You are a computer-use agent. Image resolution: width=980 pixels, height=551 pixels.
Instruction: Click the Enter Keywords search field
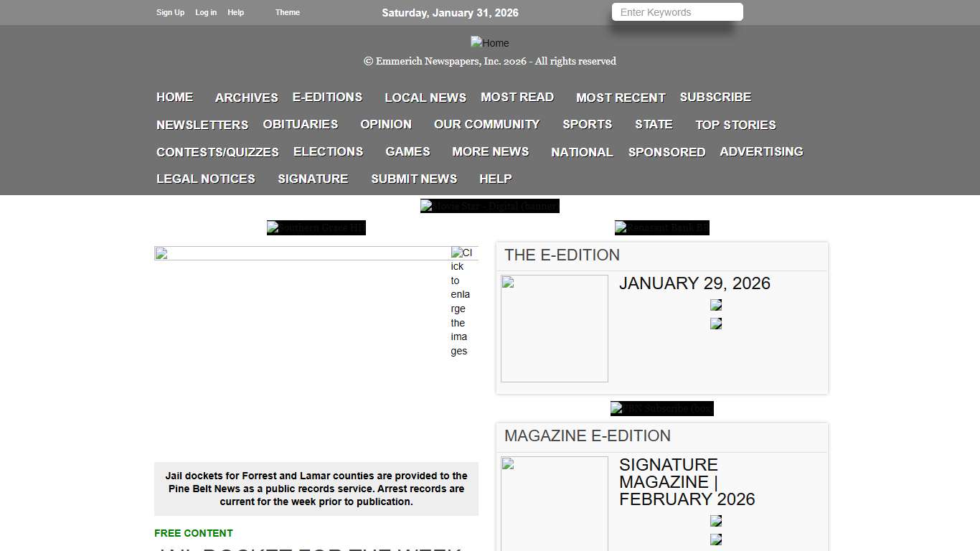675,12
